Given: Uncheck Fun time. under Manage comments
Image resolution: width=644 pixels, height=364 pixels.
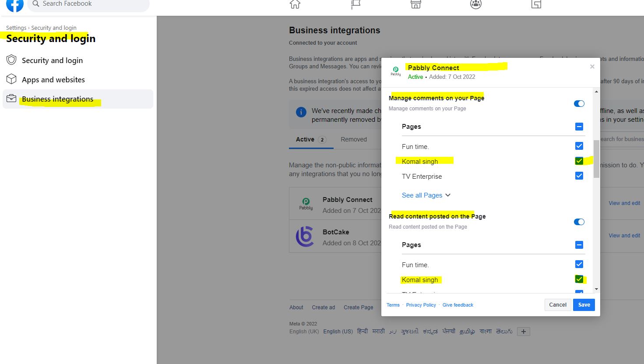Looking at the screenshot, I should click(x=579, y=146).
